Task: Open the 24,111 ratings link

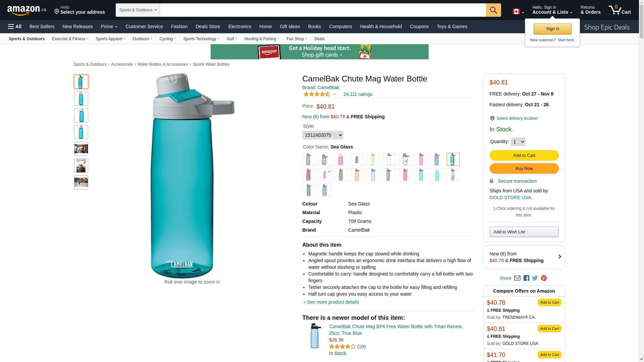Action: (x=358, y=94)
